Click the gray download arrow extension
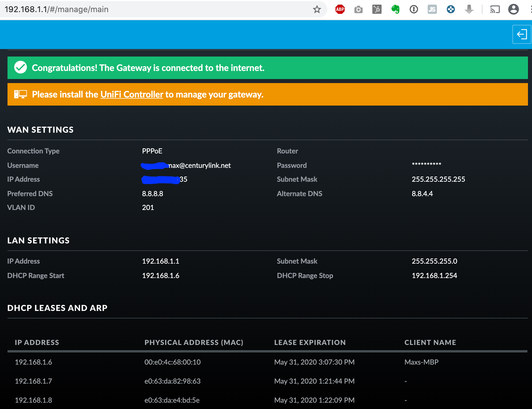This screenshot has width=532, height=409. (x=469, y=10)
